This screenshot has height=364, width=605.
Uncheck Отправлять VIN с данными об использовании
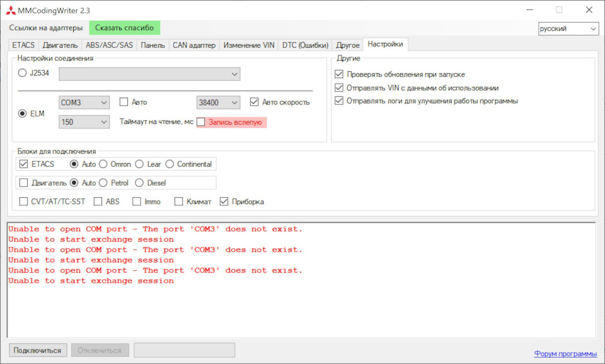[339, 88]
